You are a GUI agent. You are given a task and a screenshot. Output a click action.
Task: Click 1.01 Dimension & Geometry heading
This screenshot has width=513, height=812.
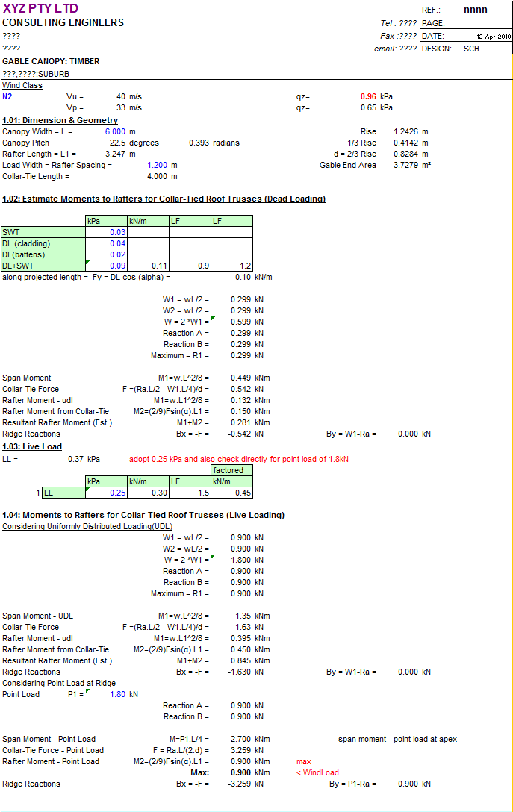(x=60, y=120)
